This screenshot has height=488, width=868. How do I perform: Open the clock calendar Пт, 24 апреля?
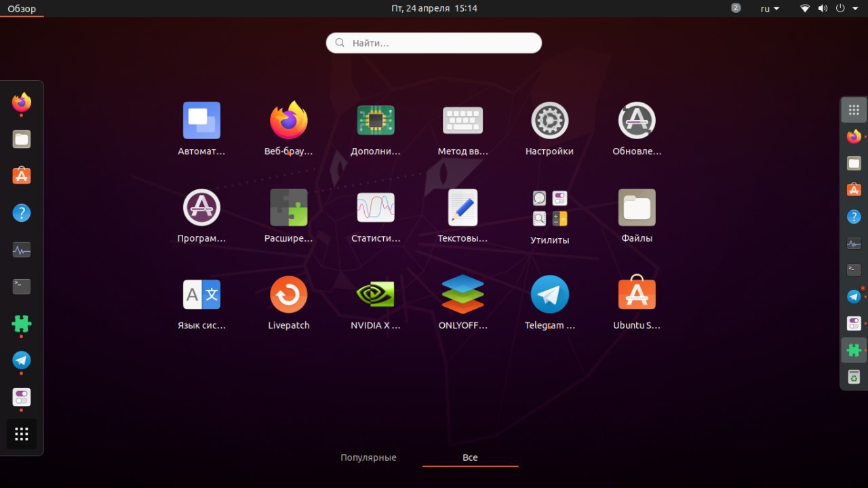(434, 8)
